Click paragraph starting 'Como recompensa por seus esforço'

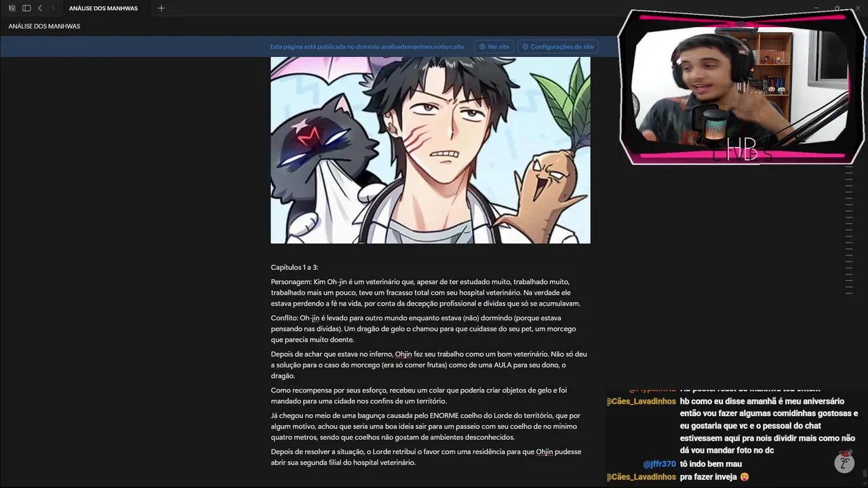(x=419, y=396)
